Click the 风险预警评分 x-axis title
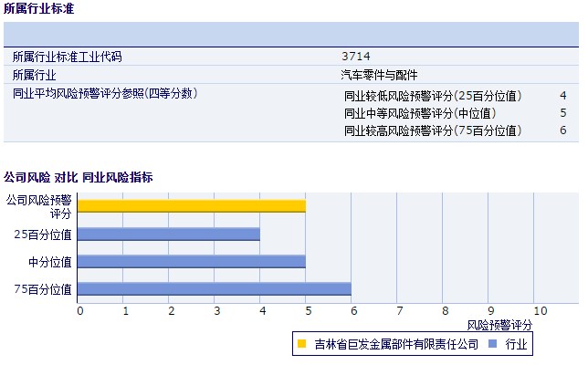Image resolution: width=588 pixels, height=365 pixels. point(499,325)
